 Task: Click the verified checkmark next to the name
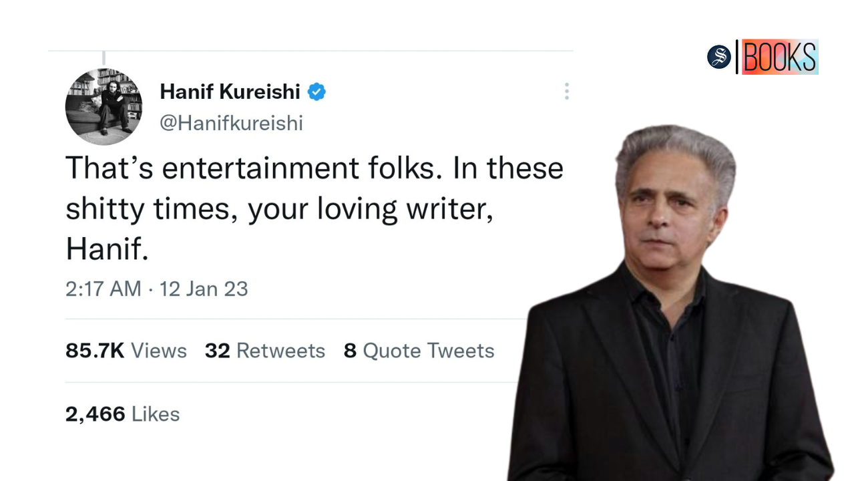(317, 92)
